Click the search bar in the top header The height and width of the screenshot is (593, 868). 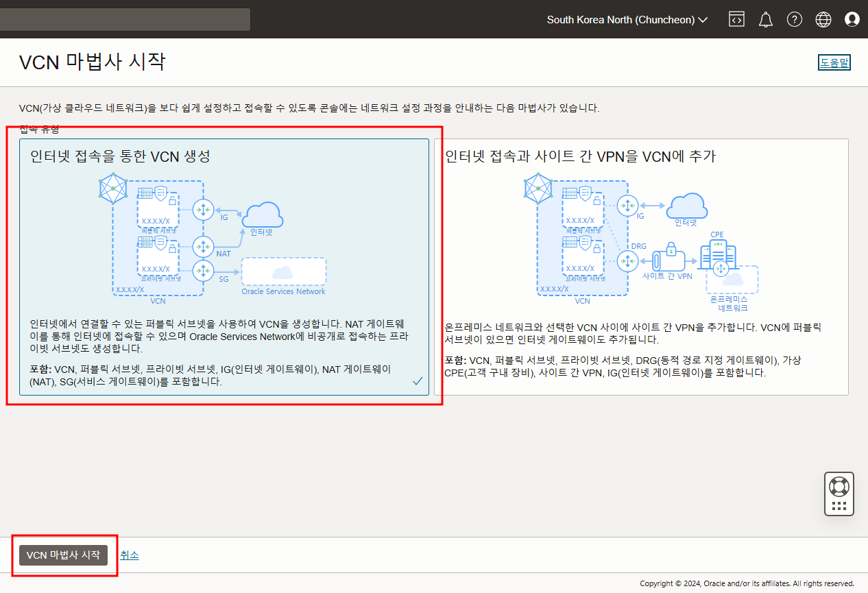click(x=125, y=19)
